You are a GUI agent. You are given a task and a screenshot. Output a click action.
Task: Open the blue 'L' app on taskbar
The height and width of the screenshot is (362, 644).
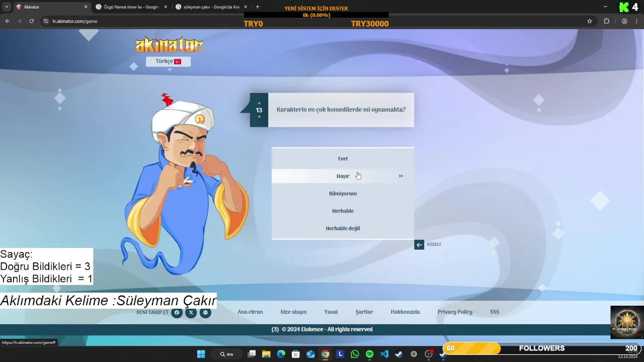[340, 354]
